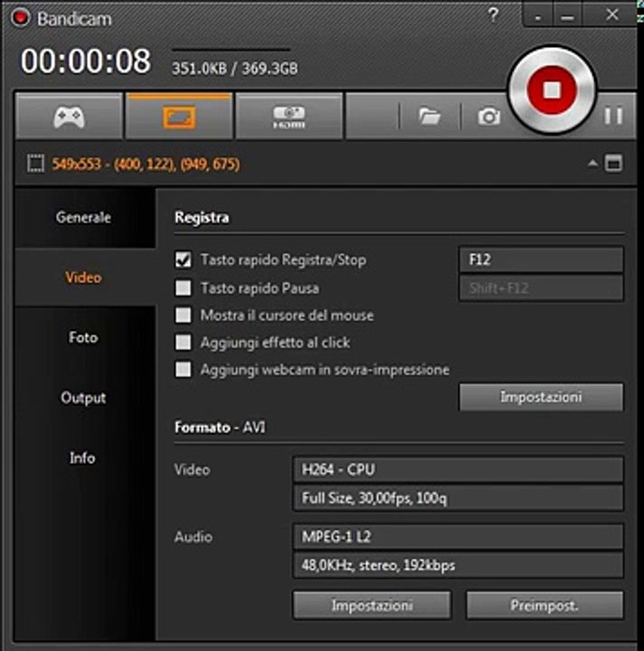
Task: Open the output folder icon
Action: (430, 117)
